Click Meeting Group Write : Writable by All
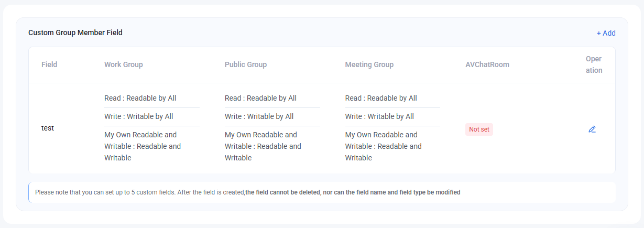 (379, 116)
